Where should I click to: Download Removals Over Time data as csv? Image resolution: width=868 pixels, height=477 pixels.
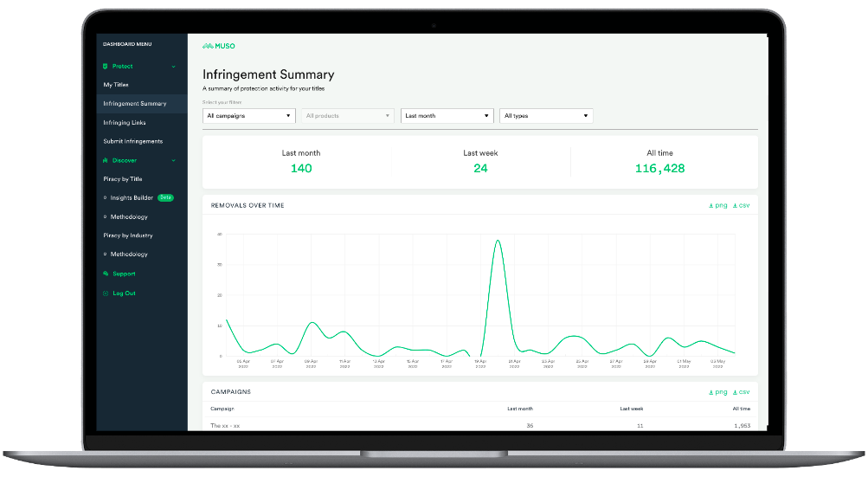click(x=742, y=205)
